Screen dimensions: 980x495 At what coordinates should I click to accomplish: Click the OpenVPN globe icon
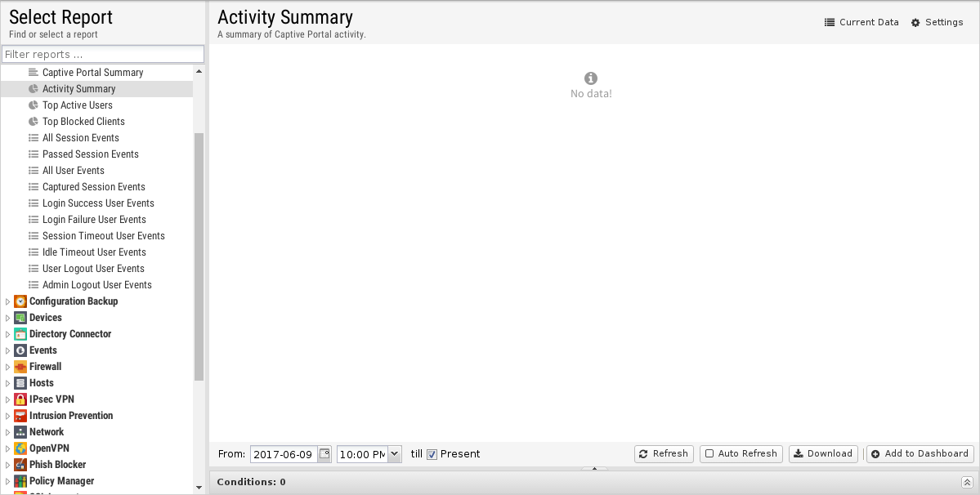20,448
